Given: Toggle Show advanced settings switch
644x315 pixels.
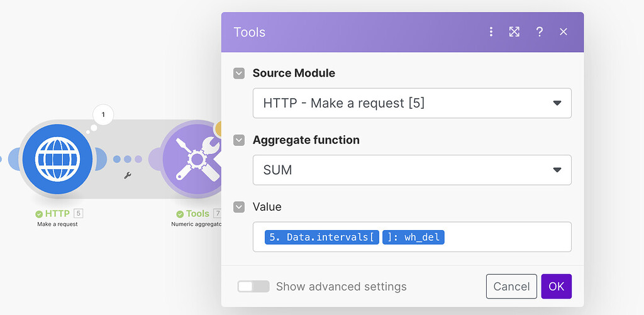Looking at the screenshot, I should click(x=253, y=287).
